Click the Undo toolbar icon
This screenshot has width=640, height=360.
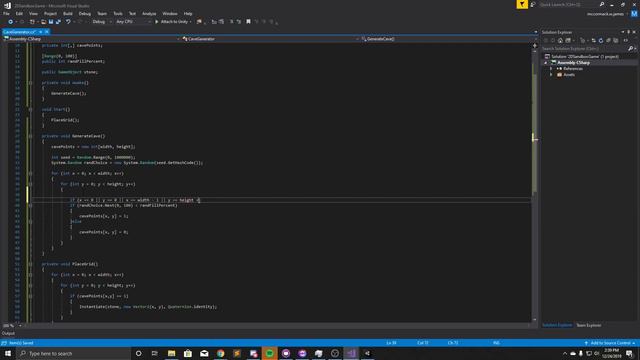(x=68, y=22)
